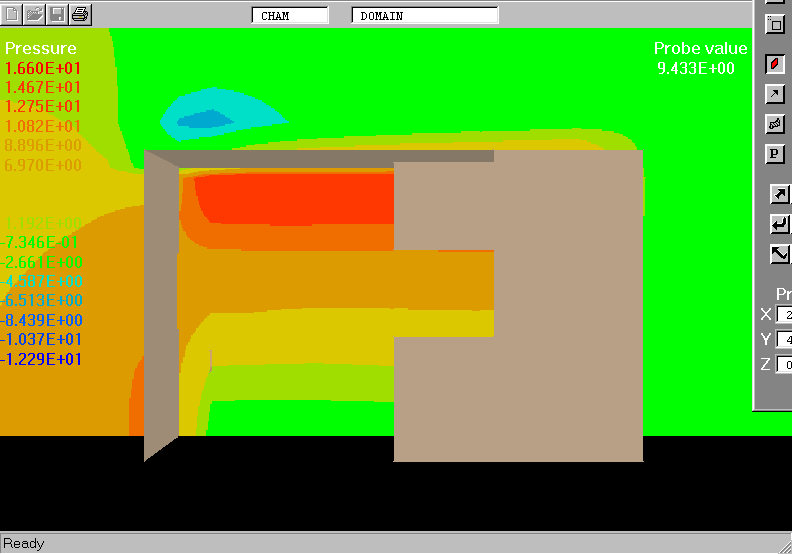The width and height of the screenshot is (792, 554).
Task: Click the Save disk icon
Action: click(x=57, y=14)
